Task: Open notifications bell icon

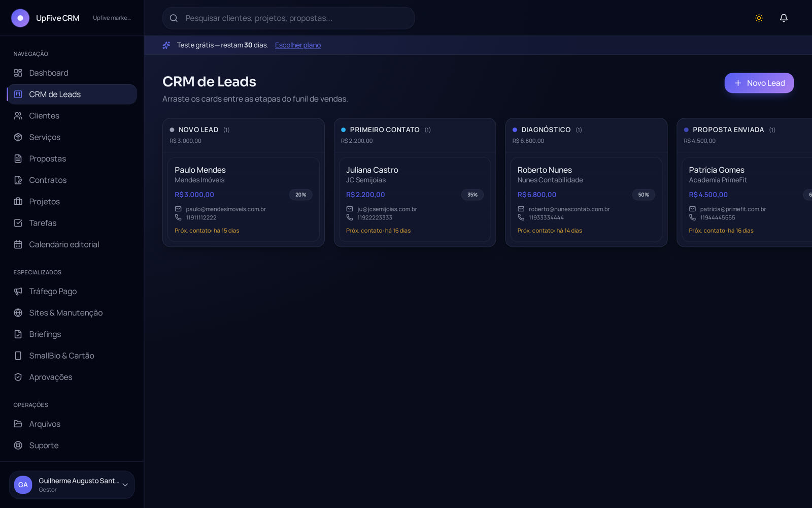Action: [x=784, y=18]
